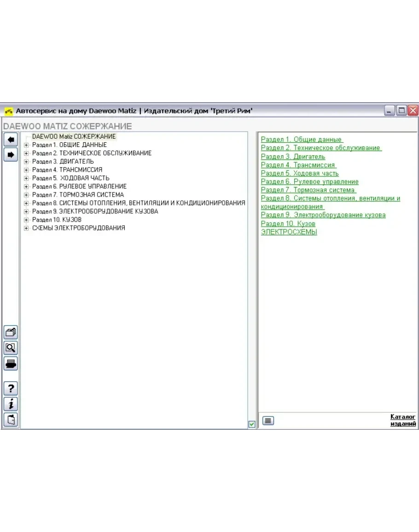Viewport: 419px width, 532px height.
Task: Expand СХЕМЫ ЭЛЕКТРОБОРУДОВАНИЯ tree node
Action: (x=26, y=228)
